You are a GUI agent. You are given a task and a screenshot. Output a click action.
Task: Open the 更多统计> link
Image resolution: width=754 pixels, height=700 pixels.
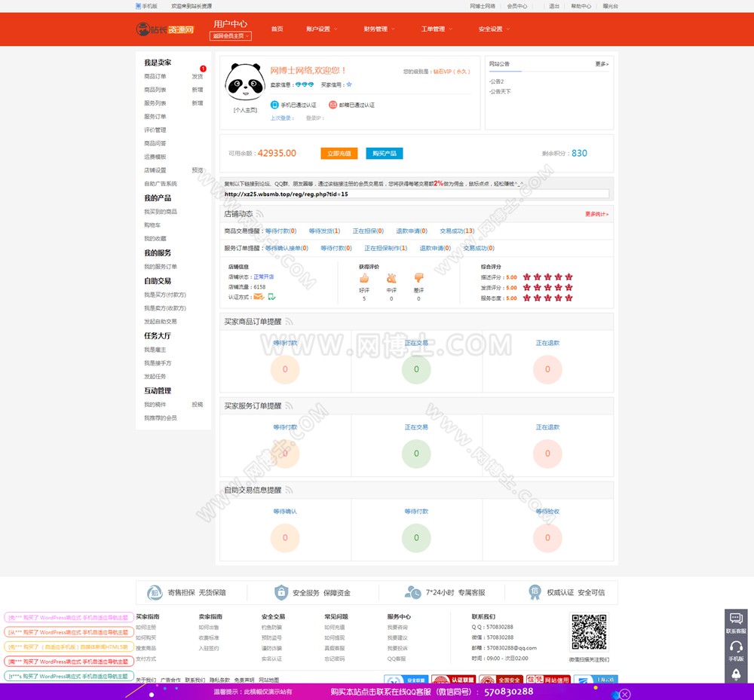[x=596, y=214]
